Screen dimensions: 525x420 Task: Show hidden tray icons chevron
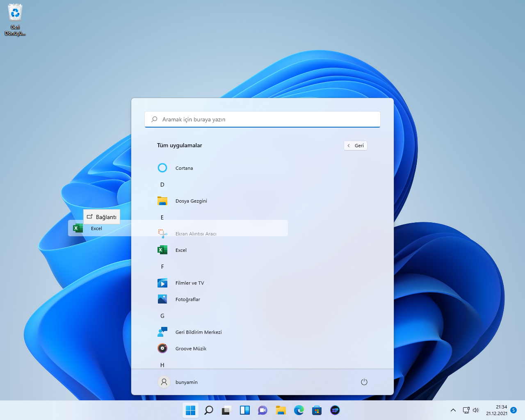tap(453, 410)
